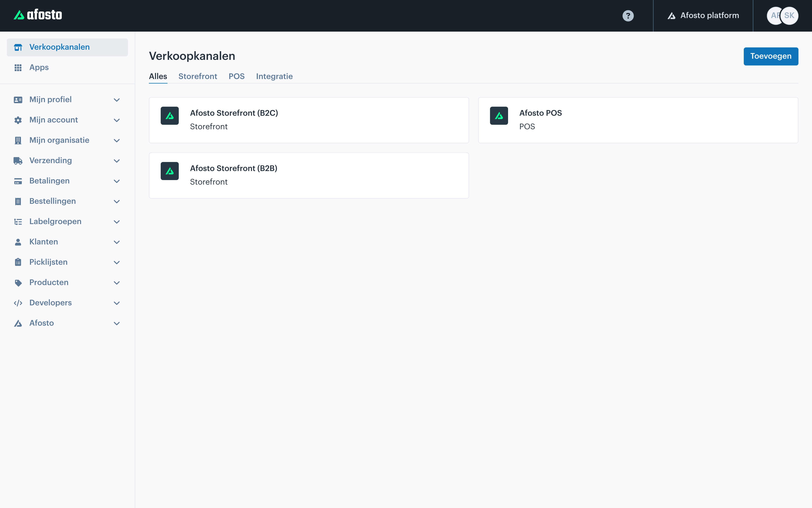
Task: Expand the Producten chevron
Action: [117, 283]
